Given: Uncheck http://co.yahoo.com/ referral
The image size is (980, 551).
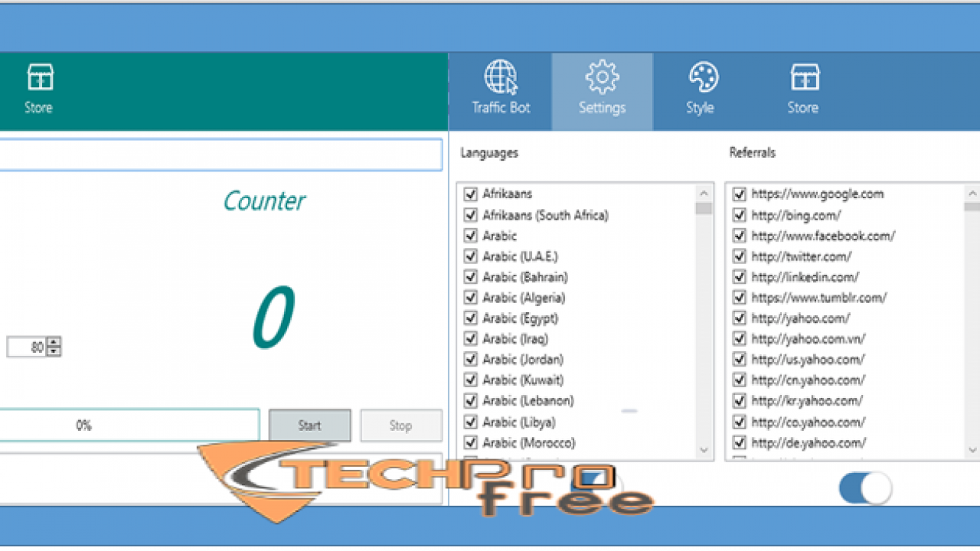Looking at the screenshot, I should click(740, 422).
